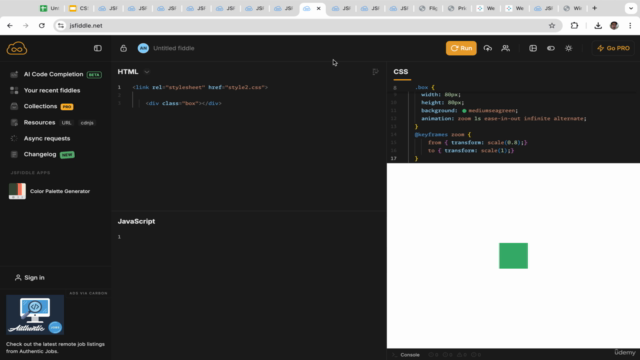Open Color Palette Generator app
This screenshot has height=360, width=640.
(x=60, y=191)
